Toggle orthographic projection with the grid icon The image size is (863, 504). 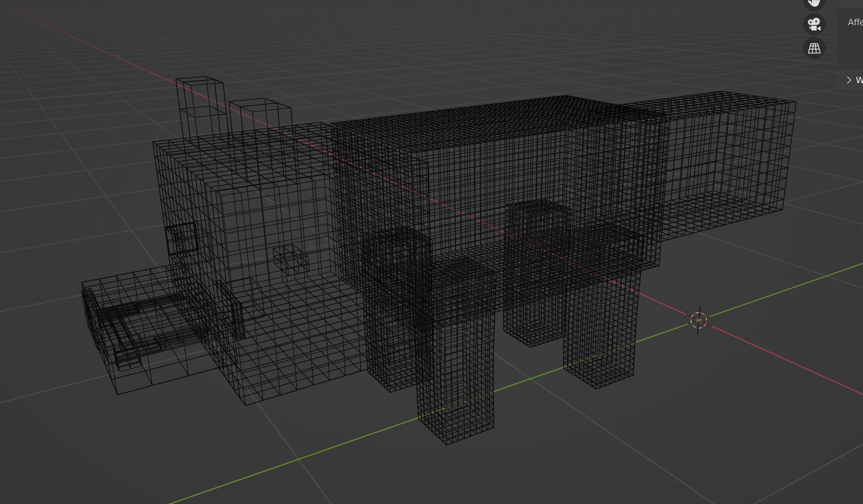coord(814,48)
